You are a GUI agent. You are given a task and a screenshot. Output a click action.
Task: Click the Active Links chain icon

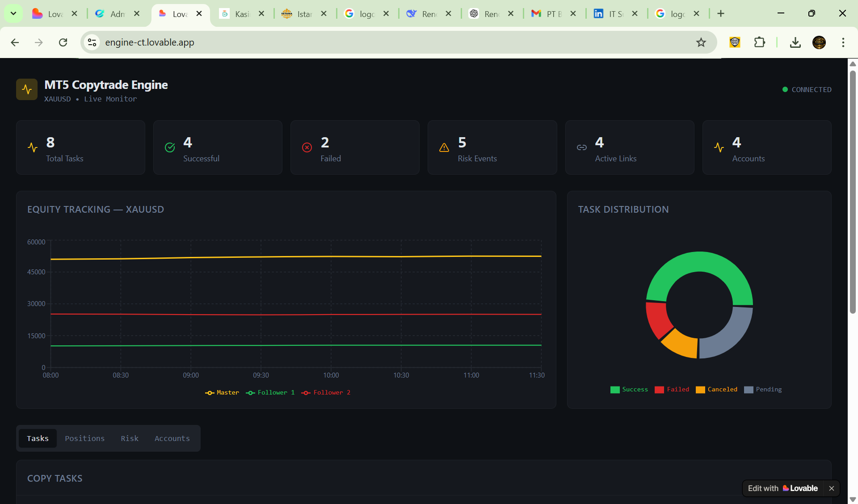pos(581,147)
